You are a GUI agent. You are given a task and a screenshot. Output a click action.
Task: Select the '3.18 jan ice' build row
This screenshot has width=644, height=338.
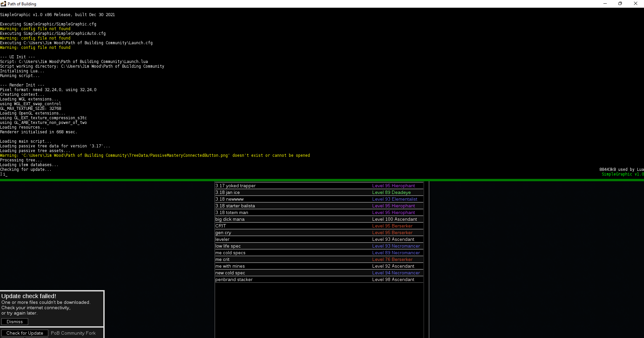319,192
